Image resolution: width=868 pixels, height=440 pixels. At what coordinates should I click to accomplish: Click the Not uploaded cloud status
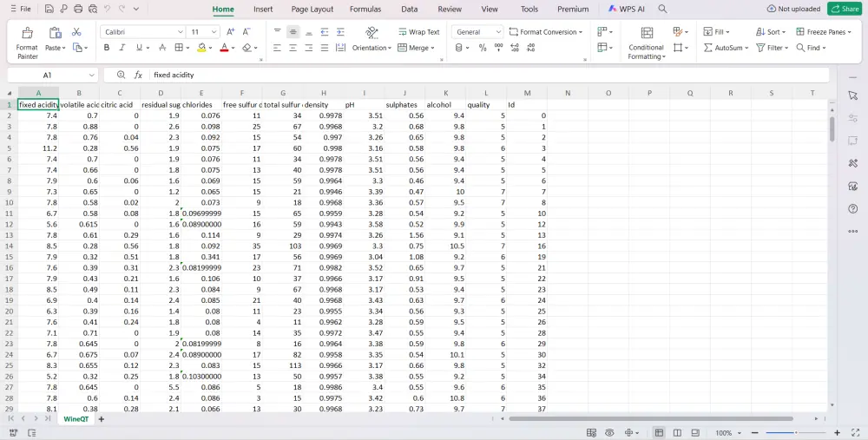click(x=793, y=9)
